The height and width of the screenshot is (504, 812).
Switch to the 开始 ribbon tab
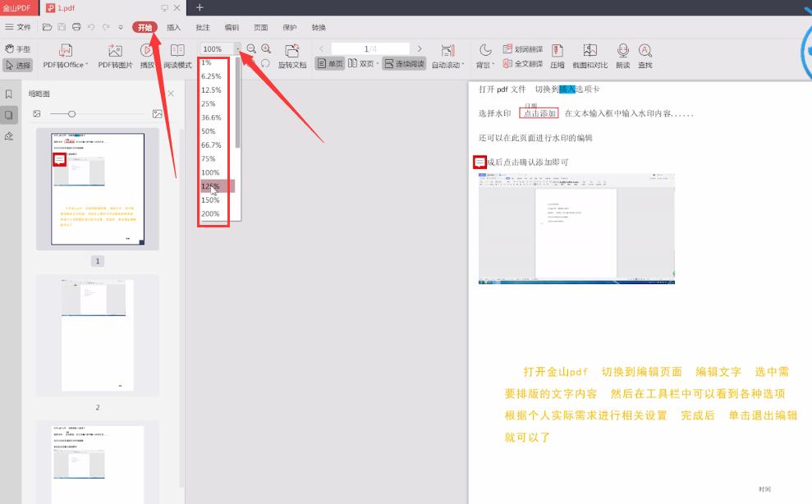coord(145,27)
